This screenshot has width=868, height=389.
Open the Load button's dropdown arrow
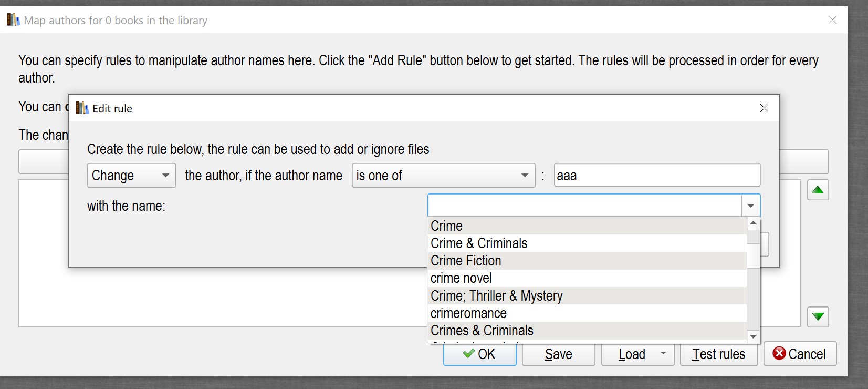click(x=663, y=354)
